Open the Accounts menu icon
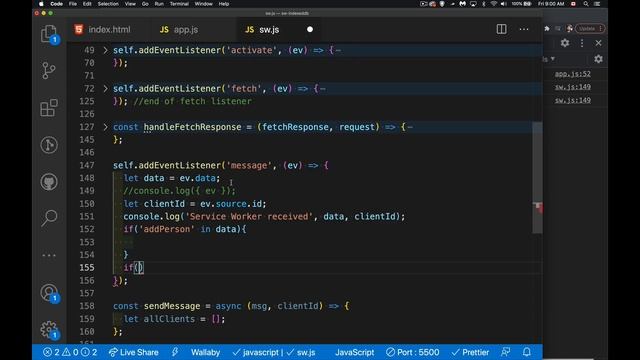Screen dimensions: 640x360 coord(49,293)
